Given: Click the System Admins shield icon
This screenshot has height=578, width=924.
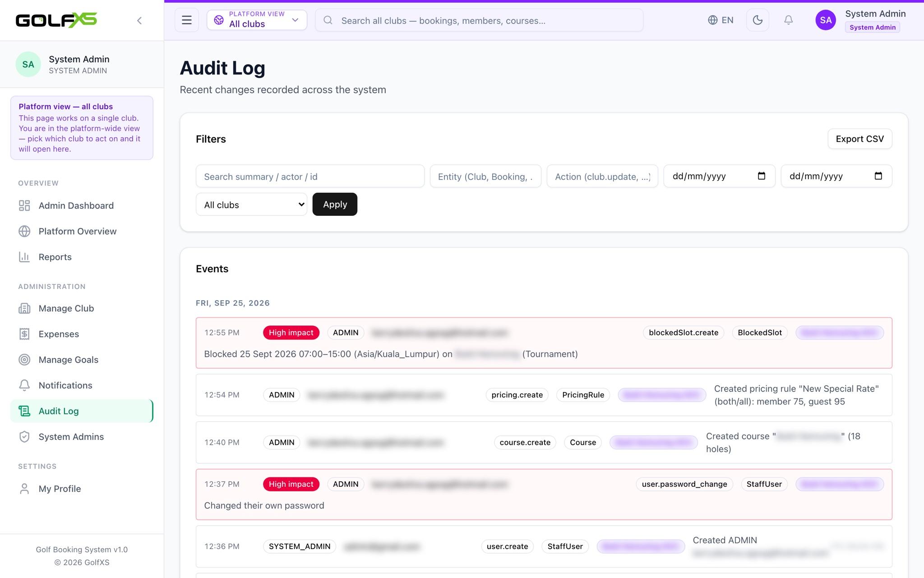Looking at the screenshot, I should pyautogui.click(x=24, y=437).
